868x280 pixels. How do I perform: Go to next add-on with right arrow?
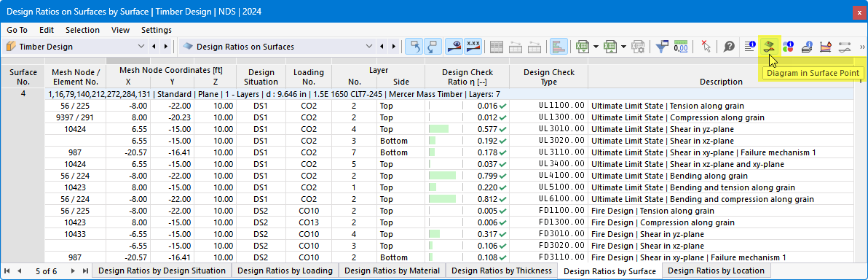click(x=165, y=47)
